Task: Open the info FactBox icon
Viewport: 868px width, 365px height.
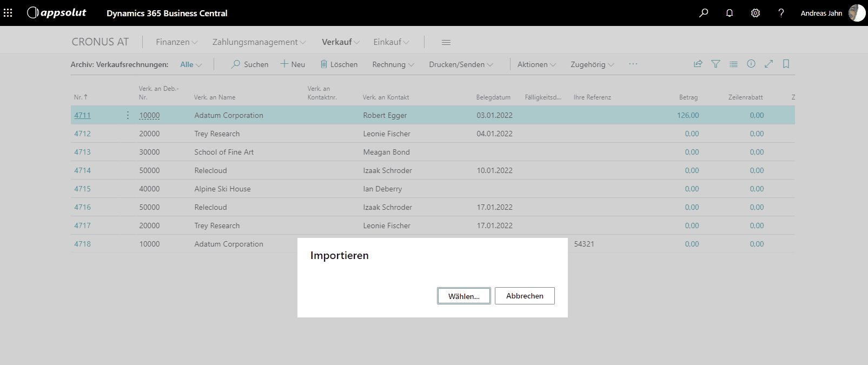Action: (x=751, y=64)
